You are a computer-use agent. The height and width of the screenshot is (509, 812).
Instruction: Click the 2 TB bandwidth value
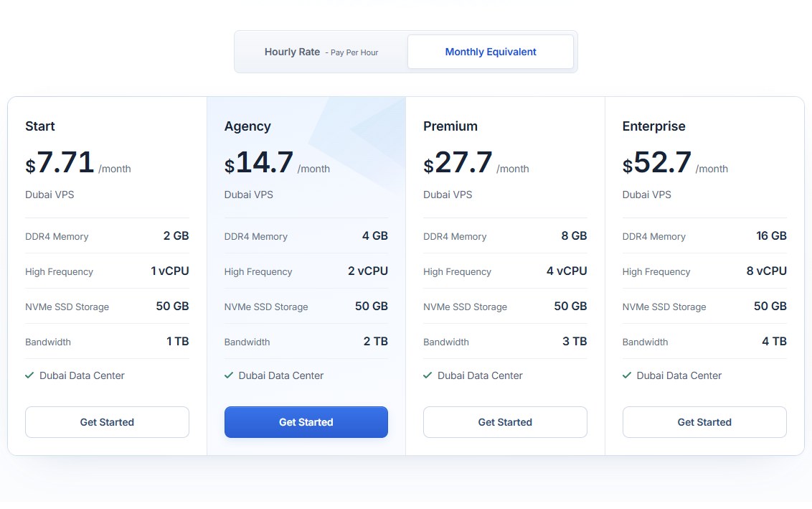375,342
